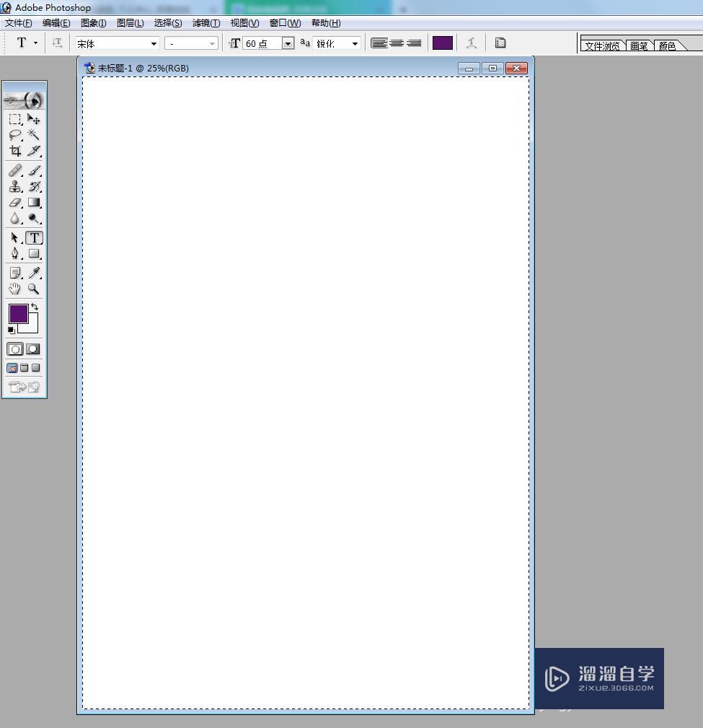This screenshot has width=703, height=728.
Task: Right align the text
Action: coord(413,43)
